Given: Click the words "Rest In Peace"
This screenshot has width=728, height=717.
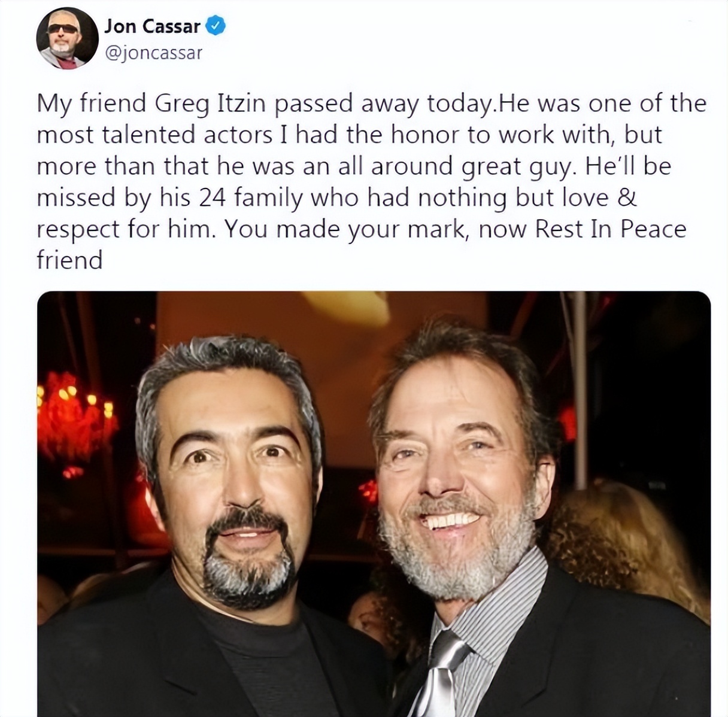Looking at the screenshot, I should pyautogui.click(x=610, y=229).
